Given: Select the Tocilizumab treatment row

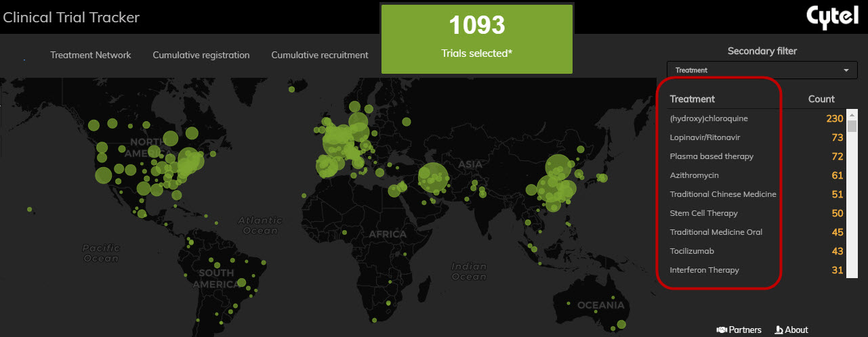Looking at the screenshot, I should (692, 251).
